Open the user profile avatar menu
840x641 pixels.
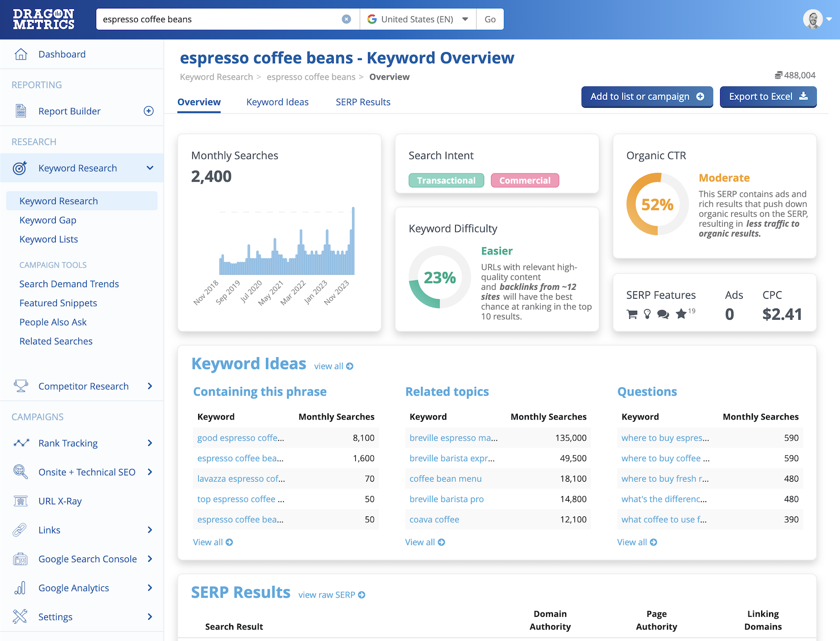click(x=813, y=19)
